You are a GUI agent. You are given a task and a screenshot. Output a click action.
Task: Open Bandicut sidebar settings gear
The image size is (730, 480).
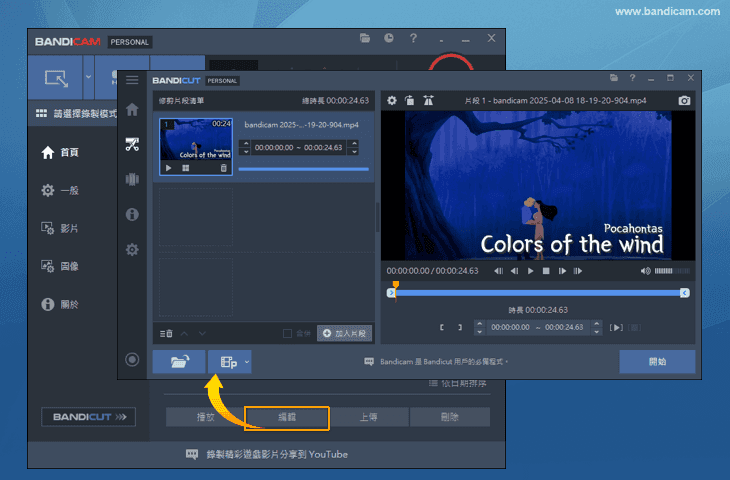tap(132, 250)
